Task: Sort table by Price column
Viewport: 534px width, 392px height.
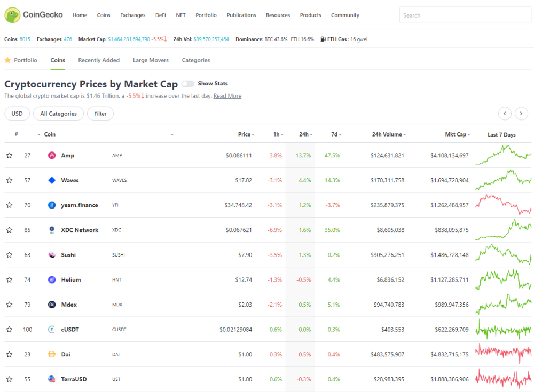Action: 246,134
